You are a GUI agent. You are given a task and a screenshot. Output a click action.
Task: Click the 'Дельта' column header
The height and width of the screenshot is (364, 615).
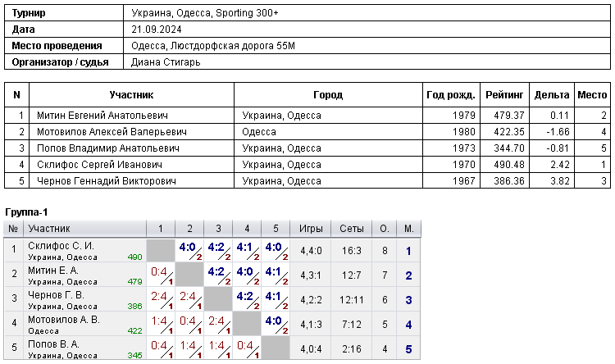(552, 95)
